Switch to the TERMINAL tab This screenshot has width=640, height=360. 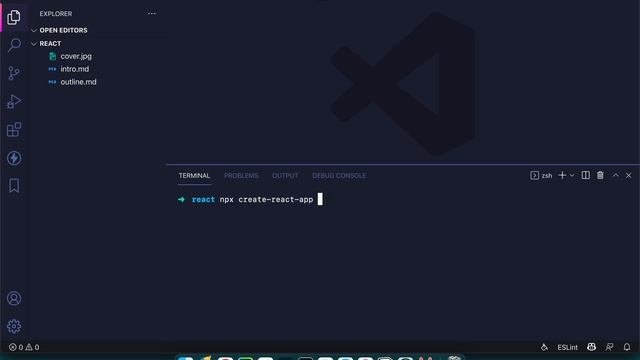[194, 176]
